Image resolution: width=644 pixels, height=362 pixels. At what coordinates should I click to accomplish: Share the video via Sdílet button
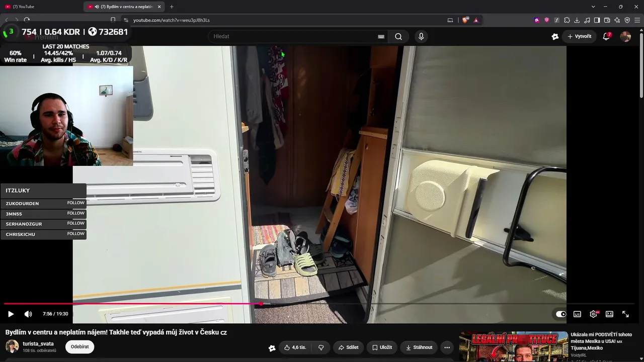click(348, 347)
